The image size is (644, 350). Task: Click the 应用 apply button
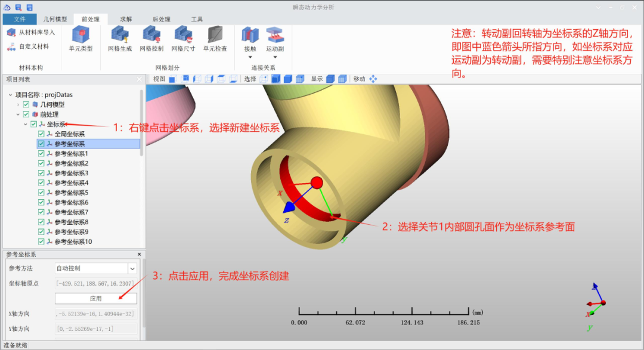pyautogui.click(x=95, y=299)
